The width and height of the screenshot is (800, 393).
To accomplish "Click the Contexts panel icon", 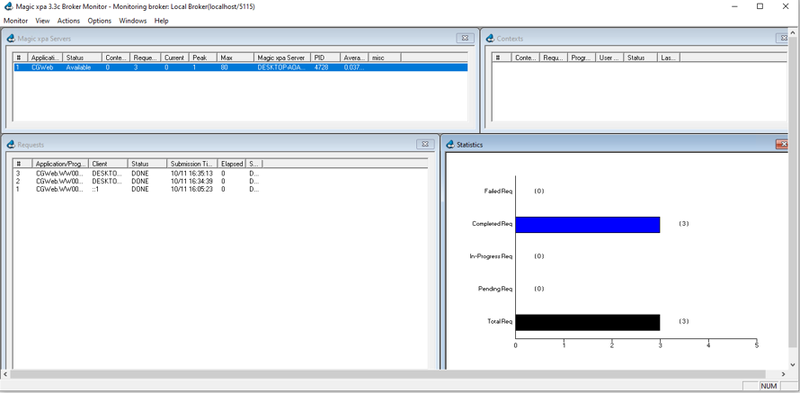I will tap(490, 38).
